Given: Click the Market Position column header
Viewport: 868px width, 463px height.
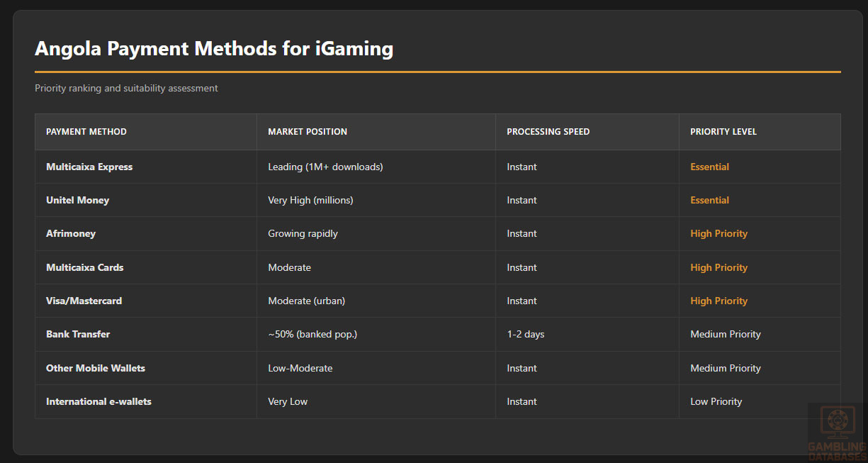Looking at the screenshot, I should point(308,132).
